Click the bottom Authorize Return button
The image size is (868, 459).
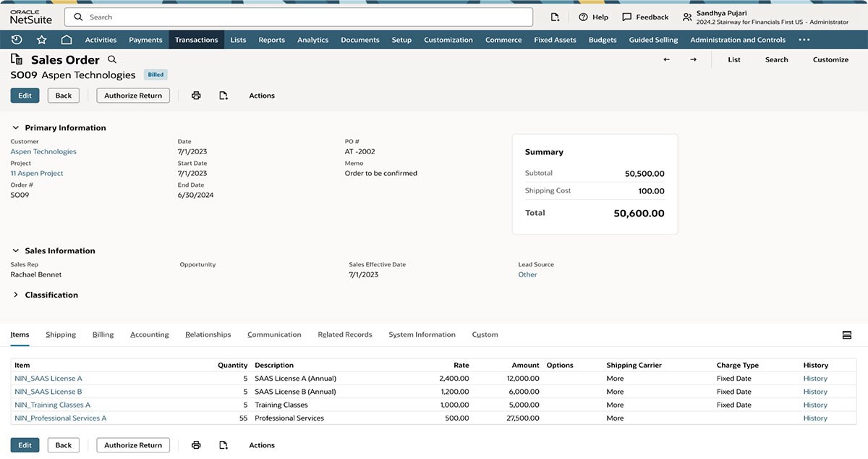coord(133,445)
